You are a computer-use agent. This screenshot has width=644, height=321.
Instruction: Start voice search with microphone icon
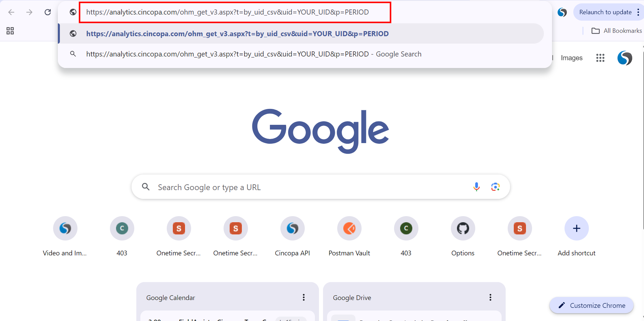476,187
